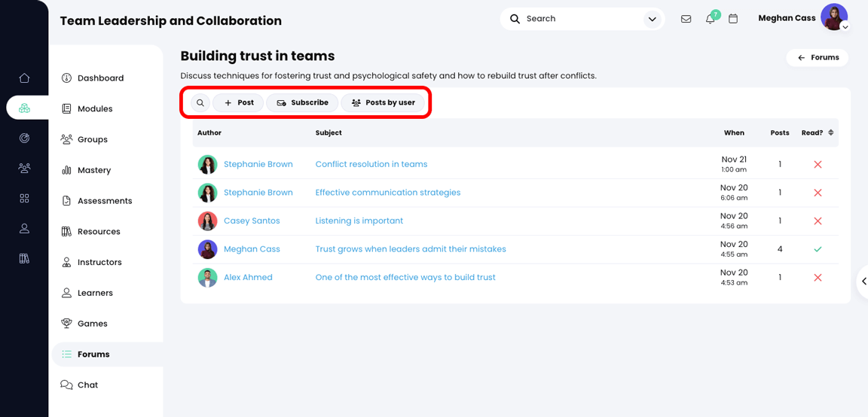Open Listening is important thread
Screen dimensions: 868x417
(359, 221)
